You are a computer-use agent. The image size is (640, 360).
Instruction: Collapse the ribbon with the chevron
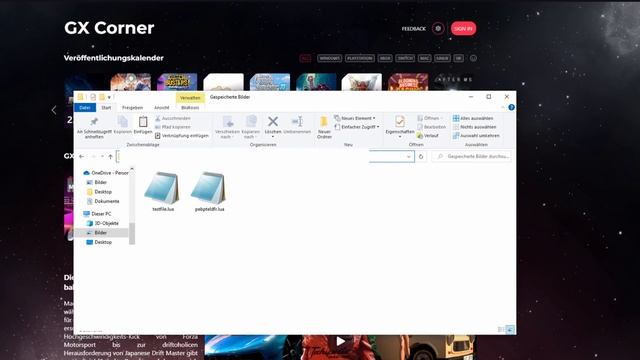point(502,107)
